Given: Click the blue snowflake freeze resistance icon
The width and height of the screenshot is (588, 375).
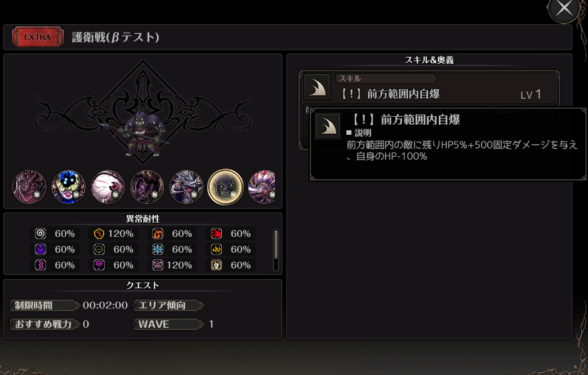Looking at the screenshot, I should 158,249.
